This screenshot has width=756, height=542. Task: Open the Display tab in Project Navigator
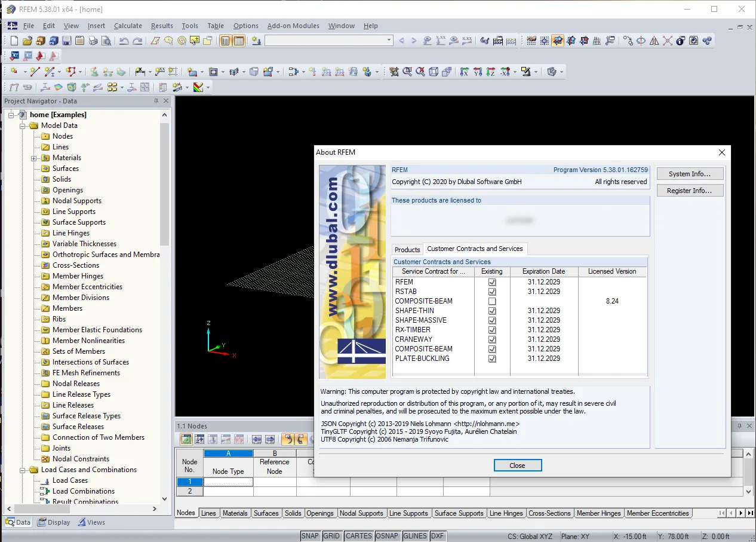[x=54, y=522]
